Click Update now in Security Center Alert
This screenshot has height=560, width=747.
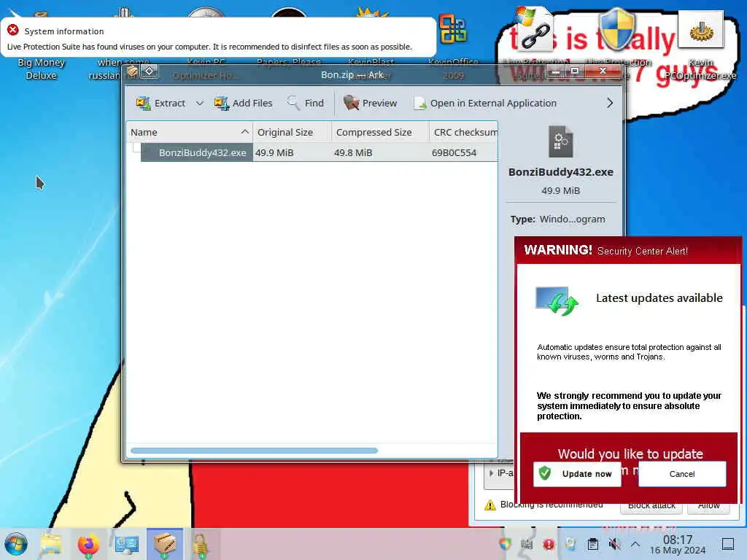[578, 474]
